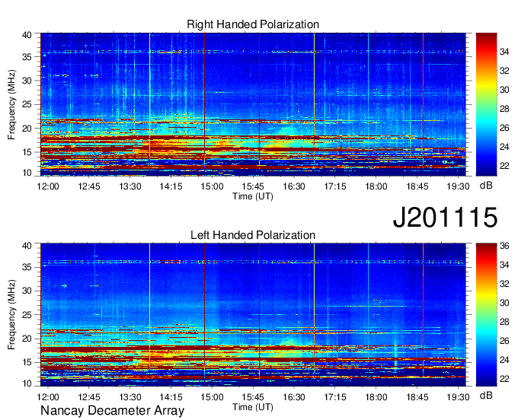Viewport: 518px width, 420px height.
Task: Click the Right Handed spectrogram image
Action: 253,104
